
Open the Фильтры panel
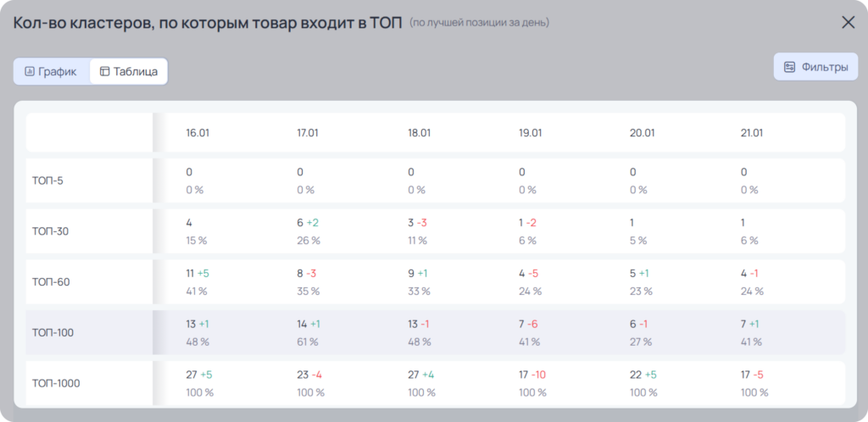[815, 67]
